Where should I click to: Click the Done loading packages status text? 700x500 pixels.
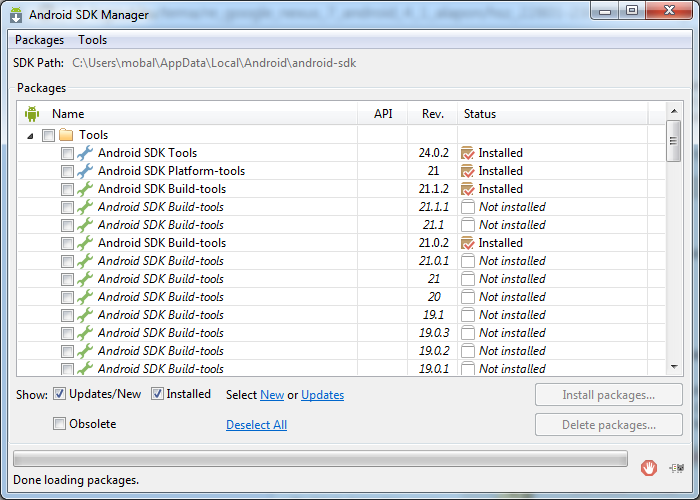tap(76, 480)
